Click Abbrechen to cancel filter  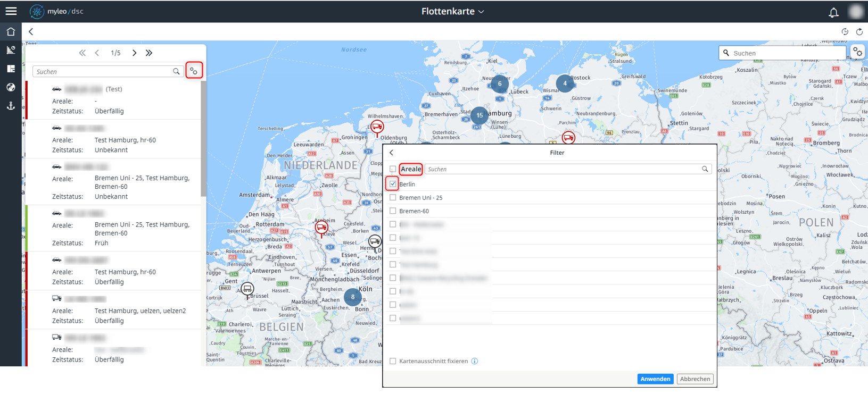click(x=695, y=379)
